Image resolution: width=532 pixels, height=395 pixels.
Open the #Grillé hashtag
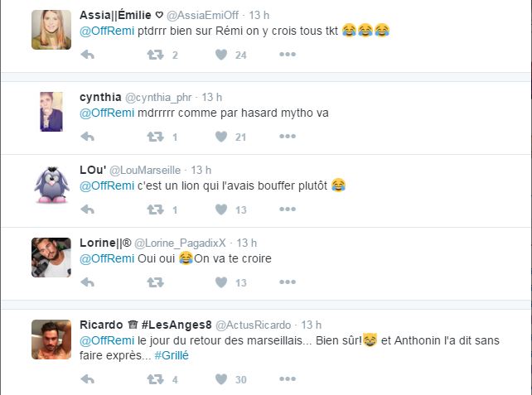click(x=172, y=355)
